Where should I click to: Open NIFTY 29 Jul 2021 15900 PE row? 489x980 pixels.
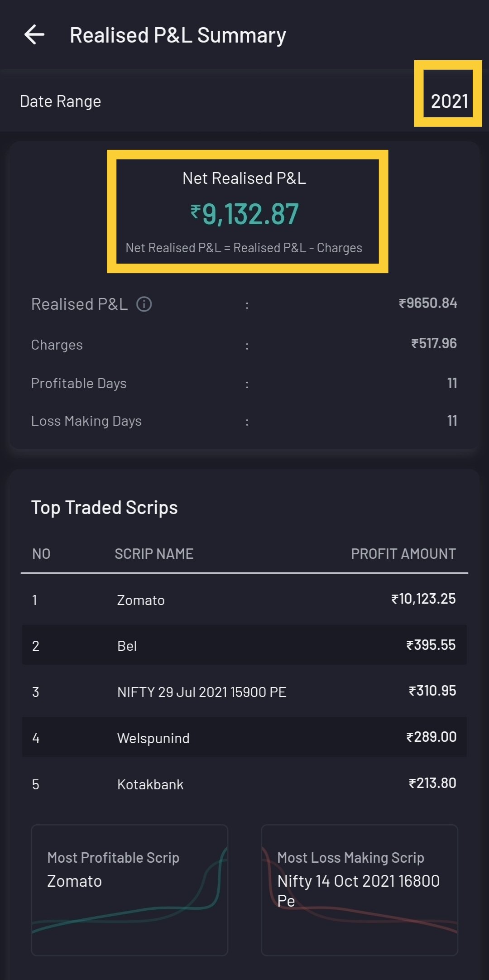click(244, 692)
